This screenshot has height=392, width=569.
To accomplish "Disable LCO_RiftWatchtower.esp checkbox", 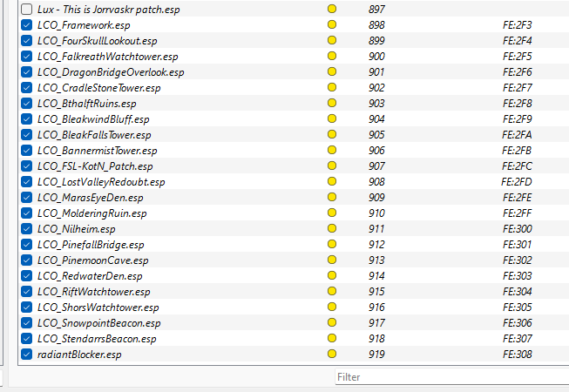I will [26, 291].
